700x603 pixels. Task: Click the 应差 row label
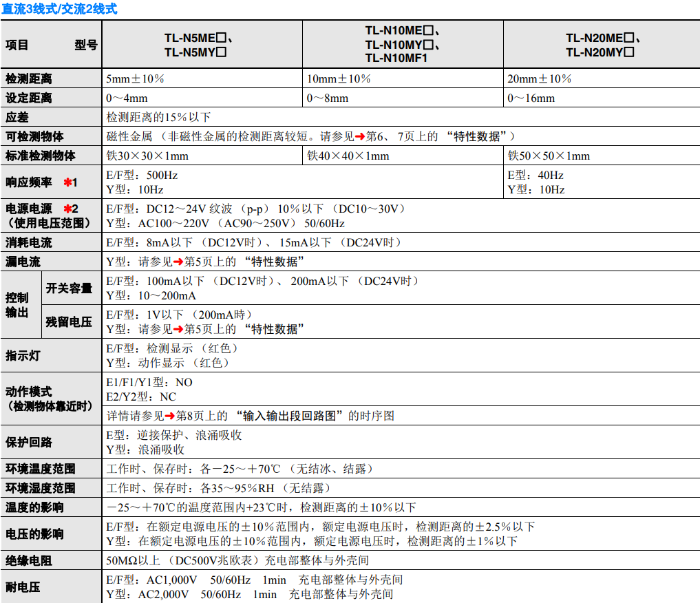tap(17, 118)
